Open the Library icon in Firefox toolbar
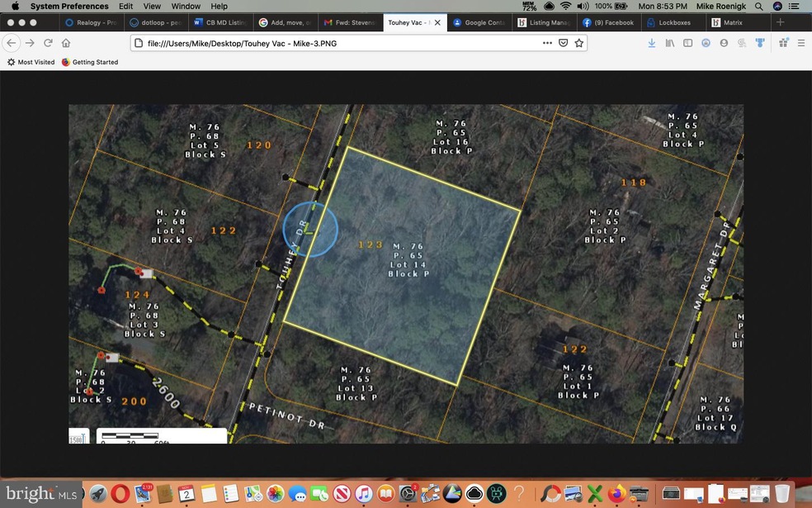The width and height of the screenshot is (812, 508). click(x=670, y=43)
